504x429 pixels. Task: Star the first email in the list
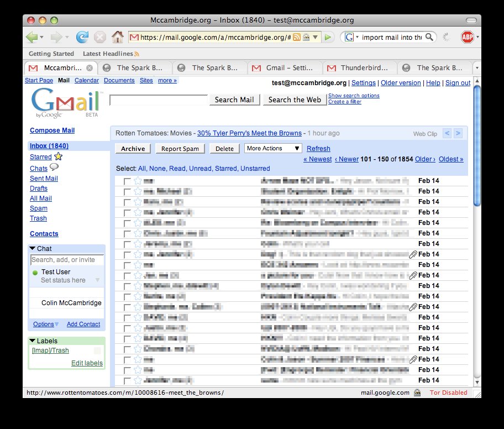click(138, 181)
